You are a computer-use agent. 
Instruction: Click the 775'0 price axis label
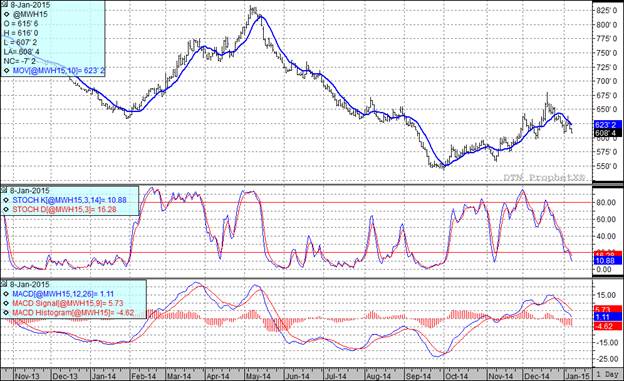[606, 39]
